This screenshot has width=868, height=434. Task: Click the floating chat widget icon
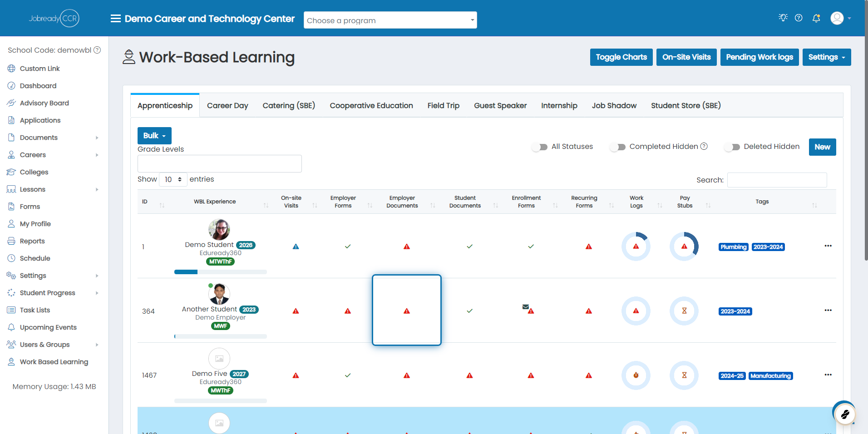pyautogui.click(x=845, y=414)
